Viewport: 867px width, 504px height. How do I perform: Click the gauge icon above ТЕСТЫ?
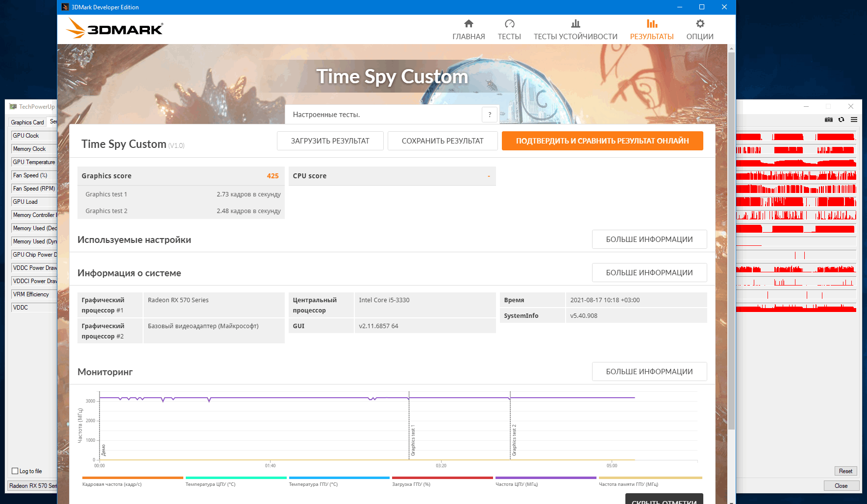pyautogui.click(x=510, y=24)
